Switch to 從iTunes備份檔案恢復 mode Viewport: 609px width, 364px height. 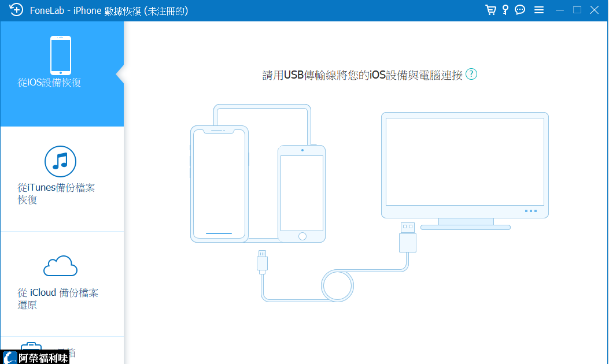pos(60,179)
